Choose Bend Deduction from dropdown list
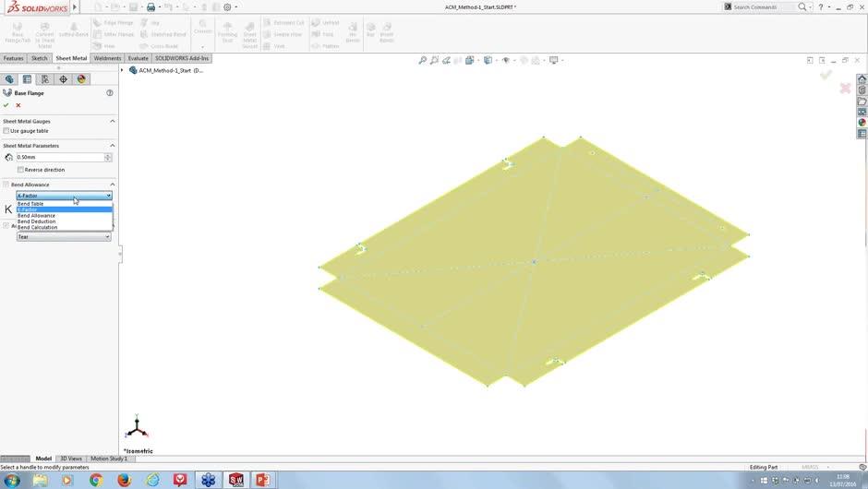Viewport: 868px width, 489px height. point(64,221)
